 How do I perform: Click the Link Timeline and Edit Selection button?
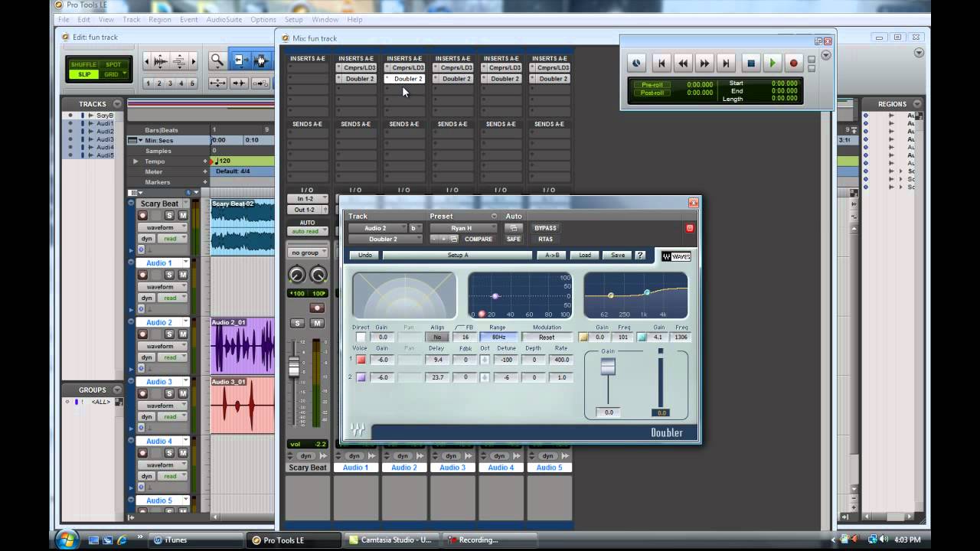260,83
